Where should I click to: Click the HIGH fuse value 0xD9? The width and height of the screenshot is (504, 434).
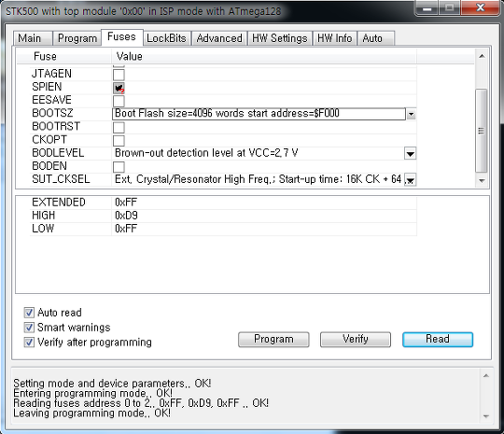[126, 216]
